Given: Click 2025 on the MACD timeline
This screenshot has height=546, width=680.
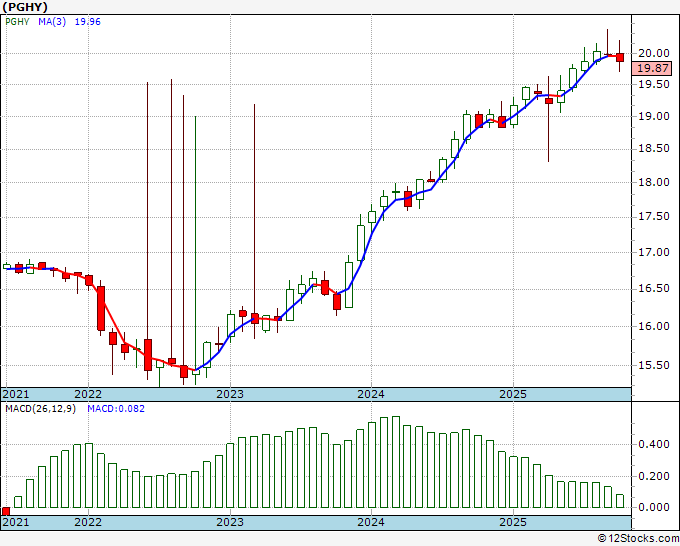Looking at the screenshot, I should [513, 522].
